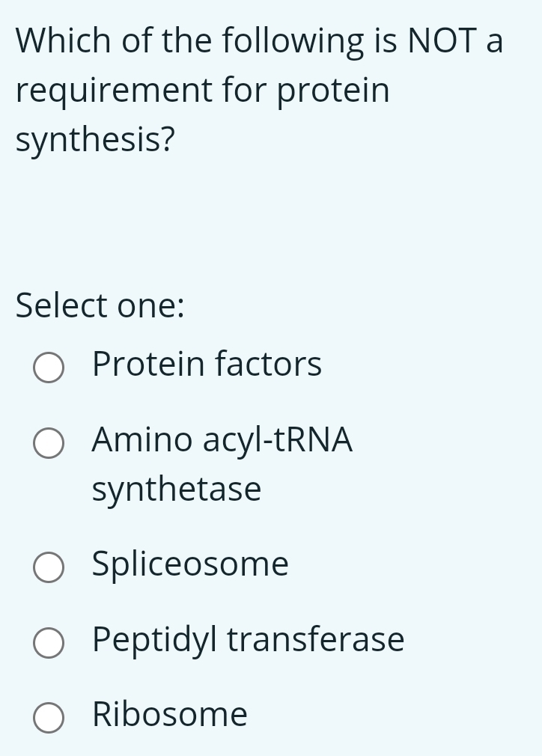Click the "requirement for protein" question line
542x756 pixels.
(203, 91)
